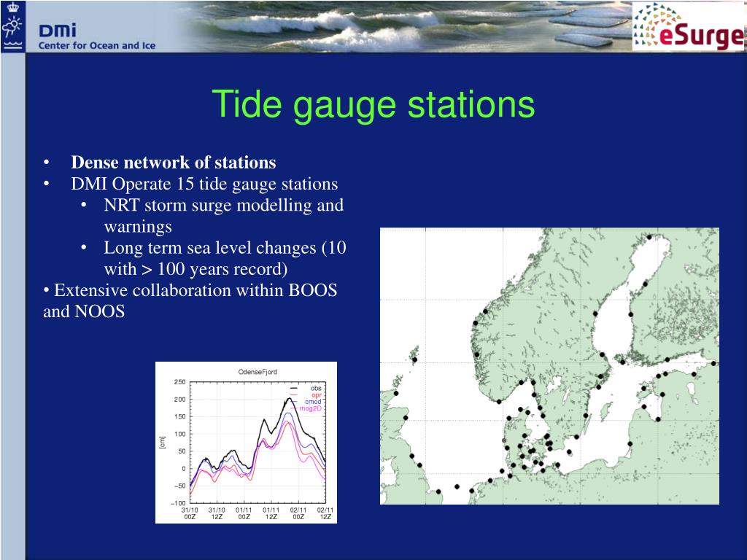Select the text 'with > 100 years record)'

pos(196,269)
